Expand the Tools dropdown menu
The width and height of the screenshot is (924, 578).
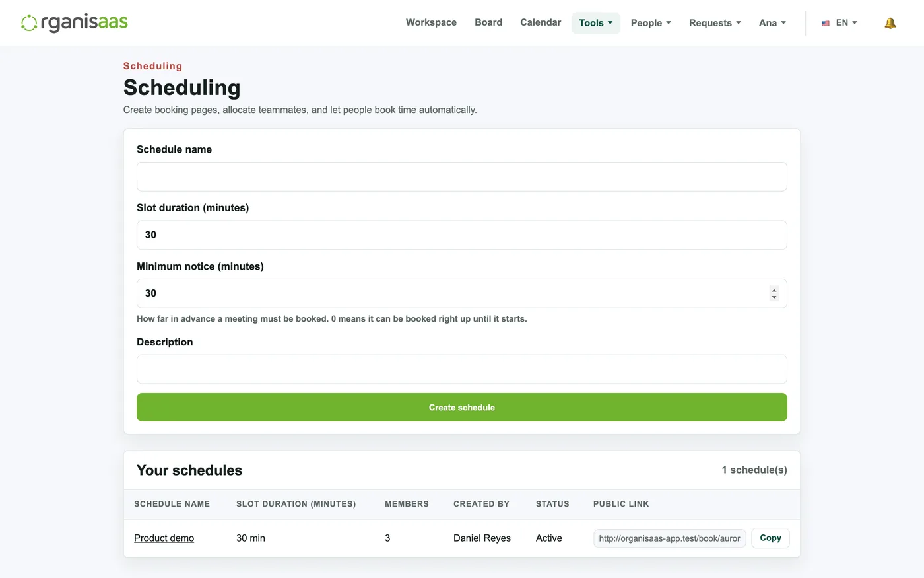(x=596, y=23)
